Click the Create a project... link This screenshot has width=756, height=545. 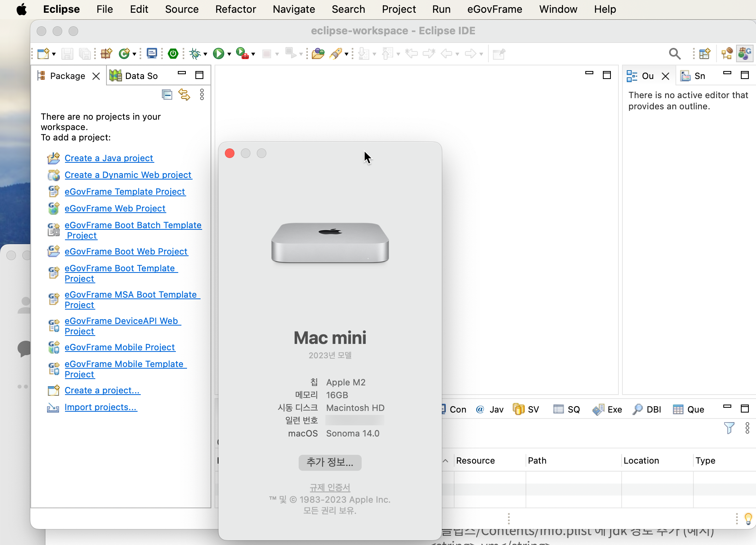coord(102,390)
